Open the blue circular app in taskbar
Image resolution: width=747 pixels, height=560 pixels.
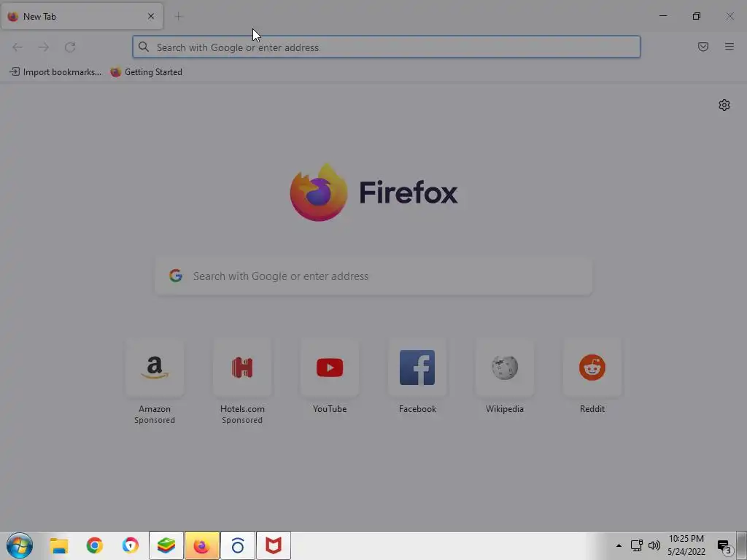click(x=238, y=545)
